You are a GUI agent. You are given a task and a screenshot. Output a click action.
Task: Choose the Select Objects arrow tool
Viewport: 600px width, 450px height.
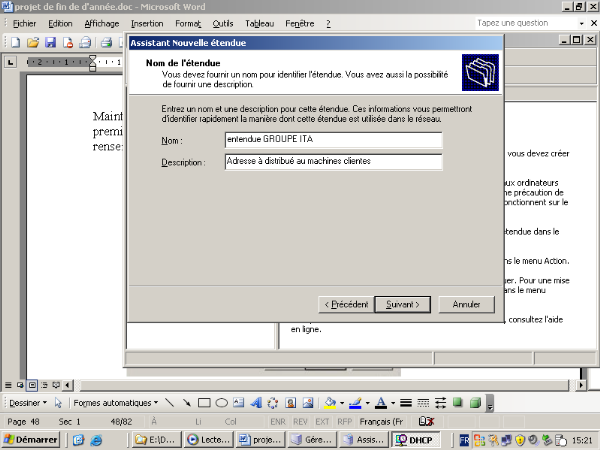pyautogui.click(x=59, y=403)
